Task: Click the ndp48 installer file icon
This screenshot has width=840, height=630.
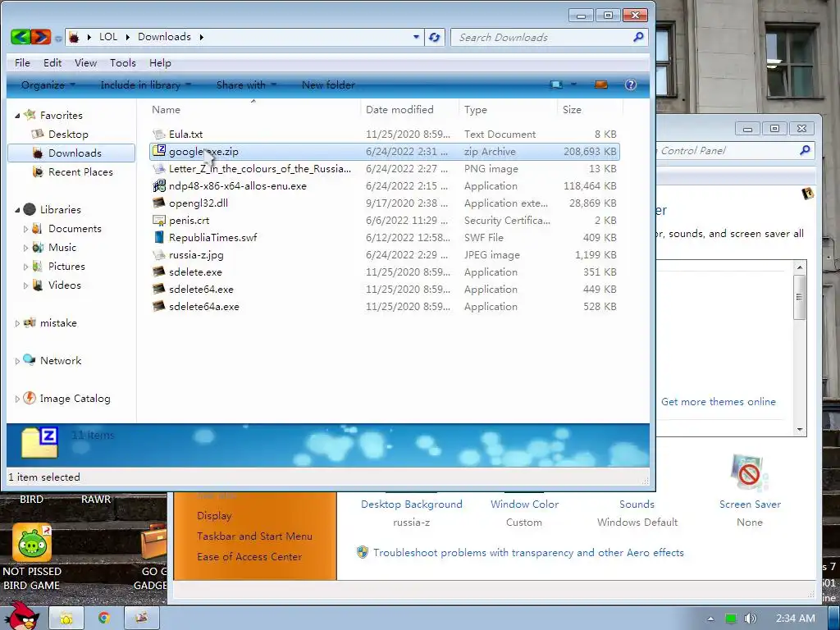Action: click(159, 186)
